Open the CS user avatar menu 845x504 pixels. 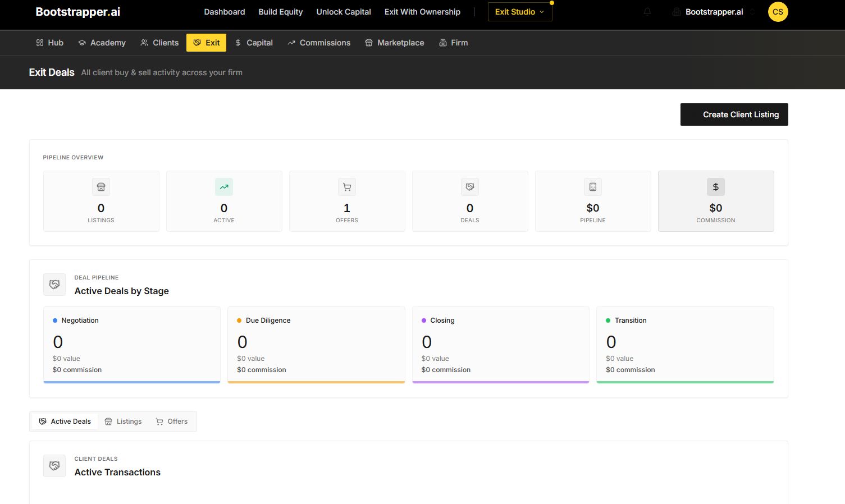(x=778, y=12)
